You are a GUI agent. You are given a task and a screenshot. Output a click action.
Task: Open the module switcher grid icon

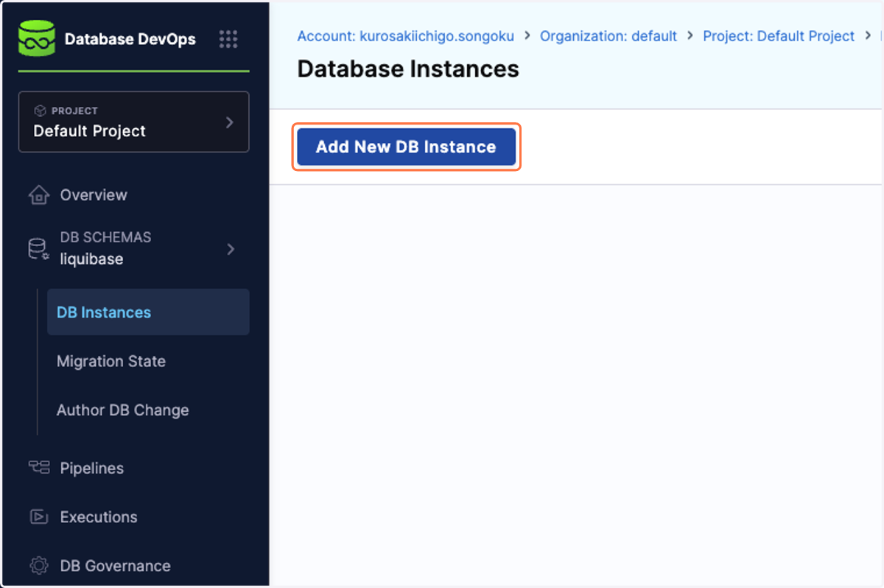(x=228, y=39)
